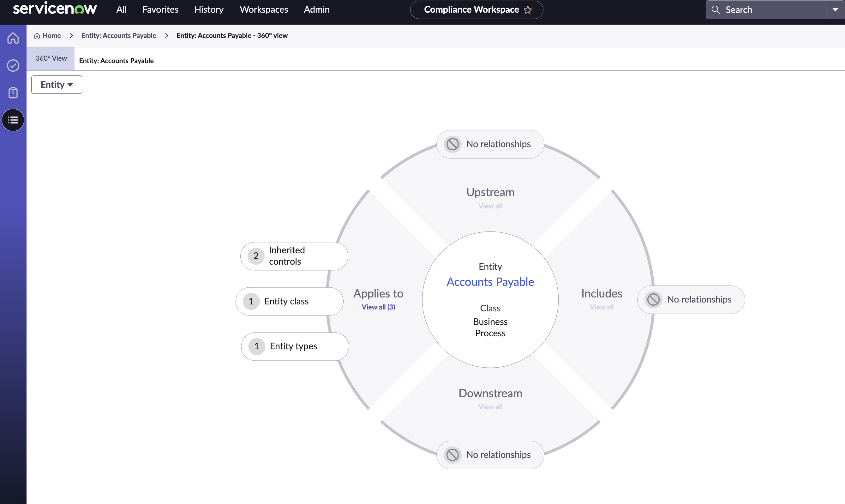The image size is (845, 504).
Task: Open the History menu
Action: (x=209, y=9)
